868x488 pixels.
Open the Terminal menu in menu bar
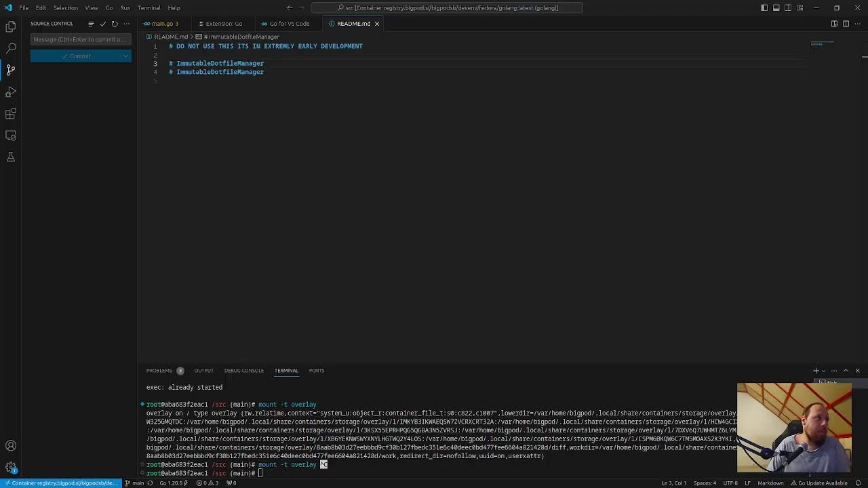pyautogui.click(x=149, y=8)
